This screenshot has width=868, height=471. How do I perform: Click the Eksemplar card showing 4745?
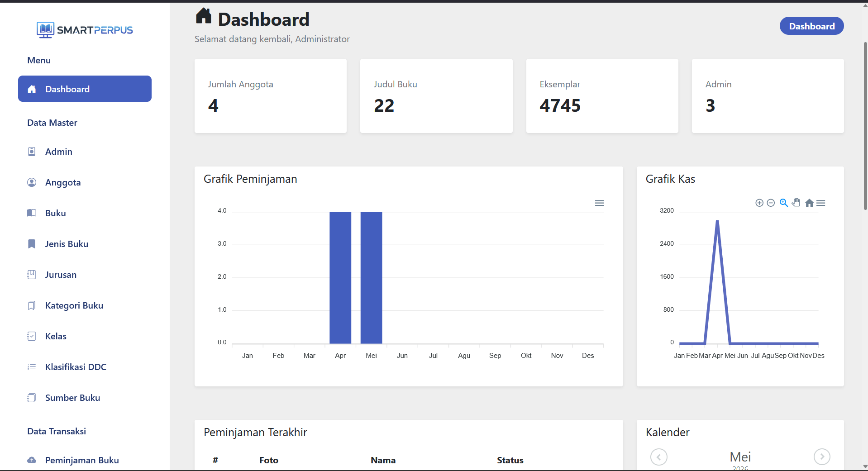[602, 96]
